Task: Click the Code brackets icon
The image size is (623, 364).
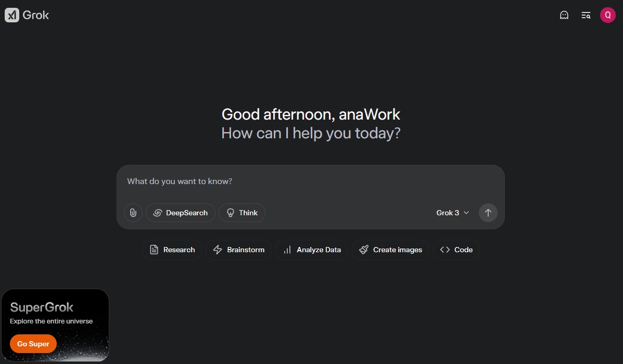Action: pos(444,250)
